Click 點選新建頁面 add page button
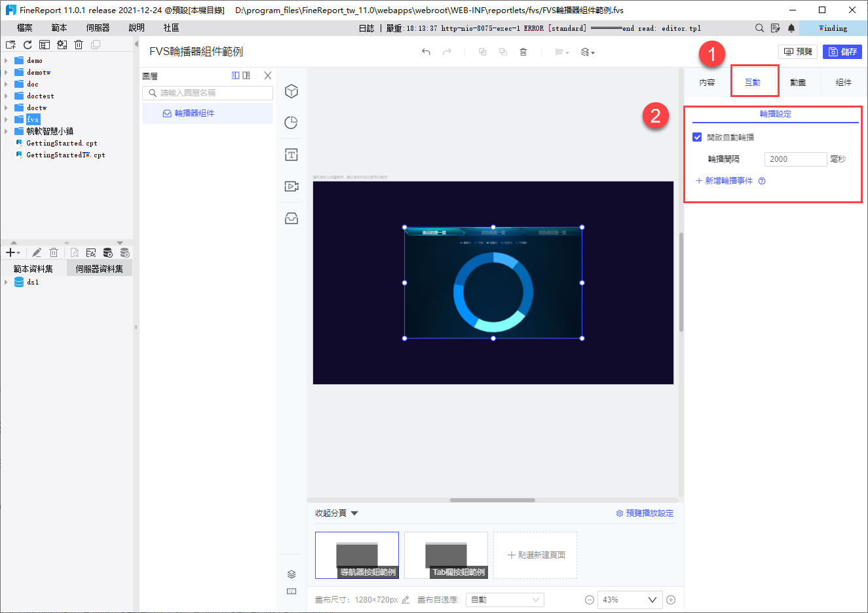 pos(535,555)
